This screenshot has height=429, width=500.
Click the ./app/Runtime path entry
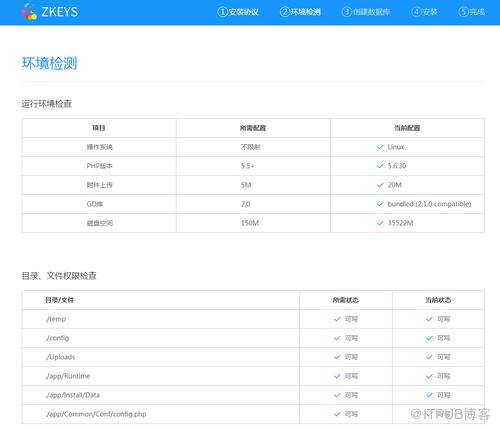[68, 376]
